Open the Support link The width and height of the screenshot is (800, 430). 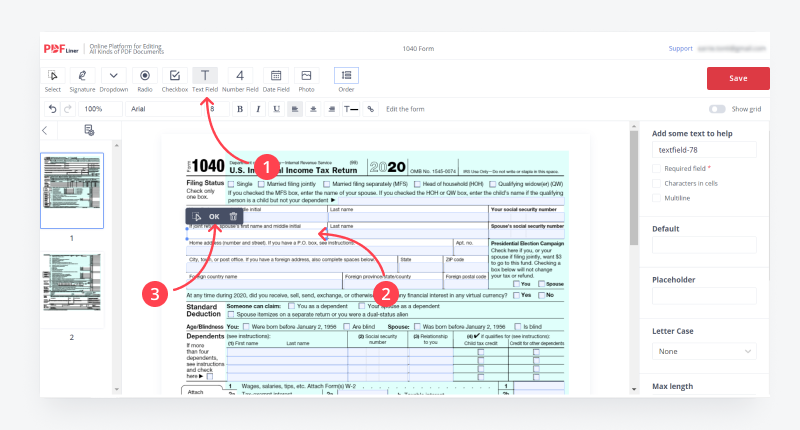click(x=681, y=48)
